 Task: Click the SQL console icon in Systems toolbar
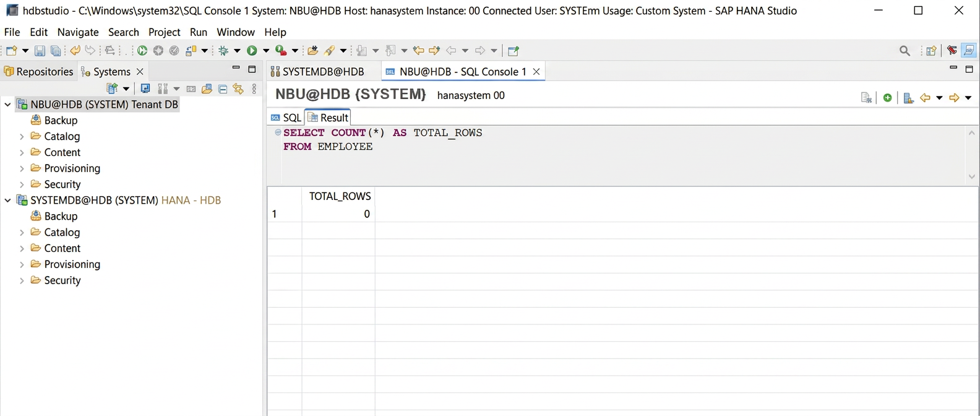191,89
